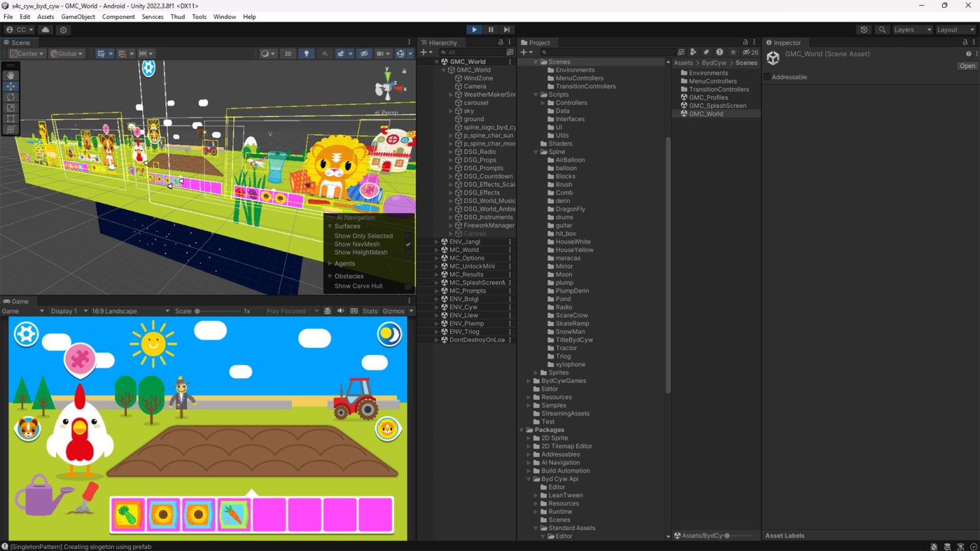Click the Unity cloud services icon

tap(45, 29)
